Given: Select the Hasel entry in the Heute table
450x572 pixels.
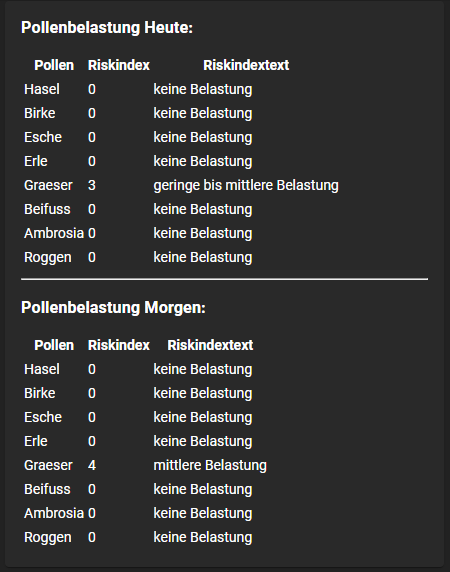Looking at the screenshot, I should (x=42, y=89).
